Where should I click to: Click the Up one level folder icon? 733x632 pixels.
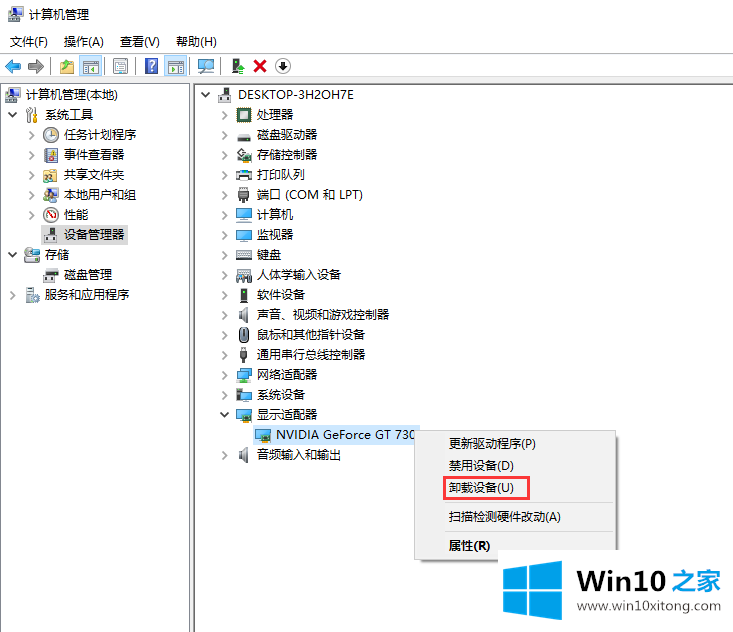click(67, 66)
